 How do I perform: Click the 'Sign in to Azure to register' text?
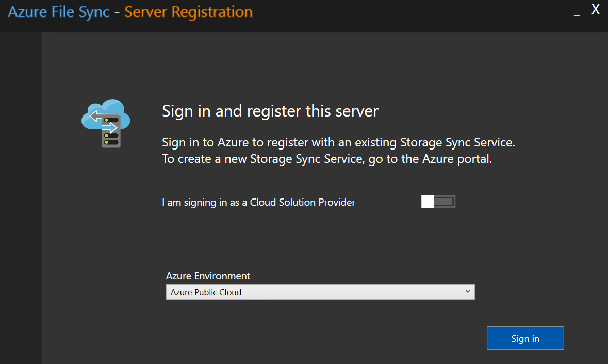236,142
